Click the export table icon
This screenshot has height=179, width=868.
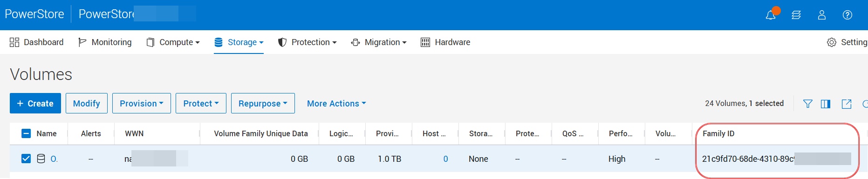[847, 104]
